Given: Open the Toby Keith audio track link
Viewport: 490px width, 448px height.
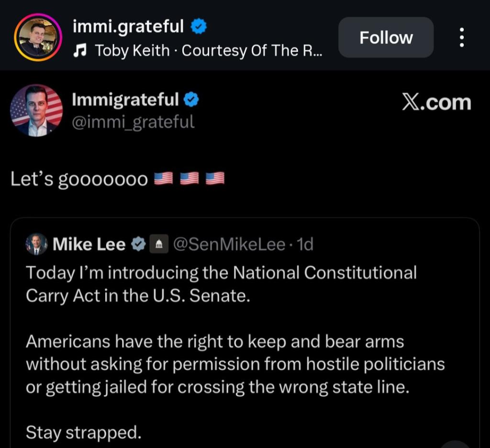Looking at the screenshot, I should point(209,50).
